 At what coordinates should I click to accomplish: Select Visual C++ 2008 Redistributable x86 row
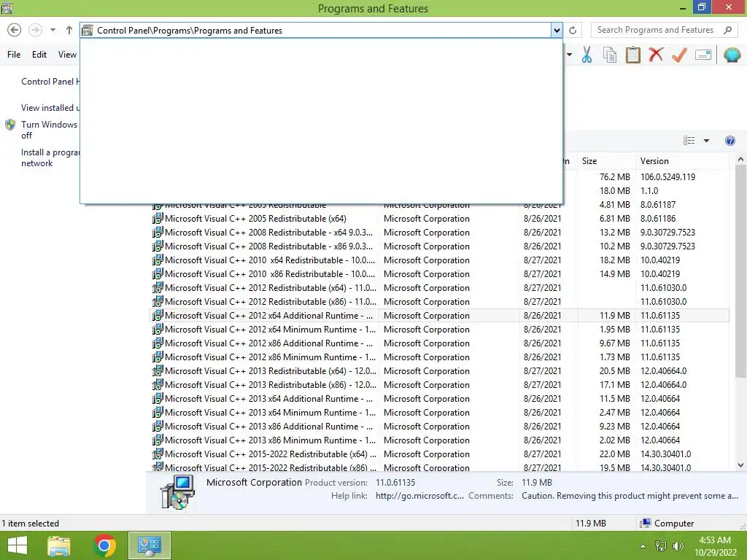point(438,246)
